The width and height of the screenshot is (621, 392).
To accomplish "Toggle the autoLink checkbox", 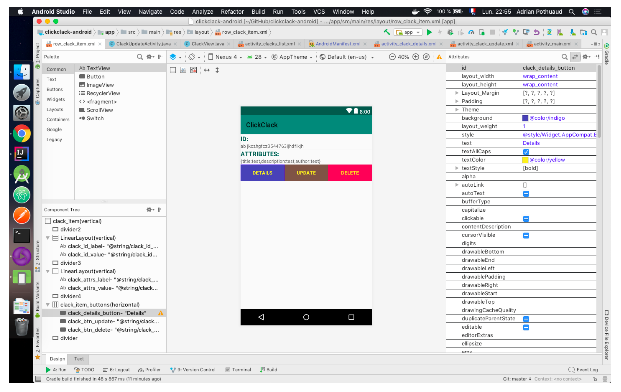I will (525, 185).
